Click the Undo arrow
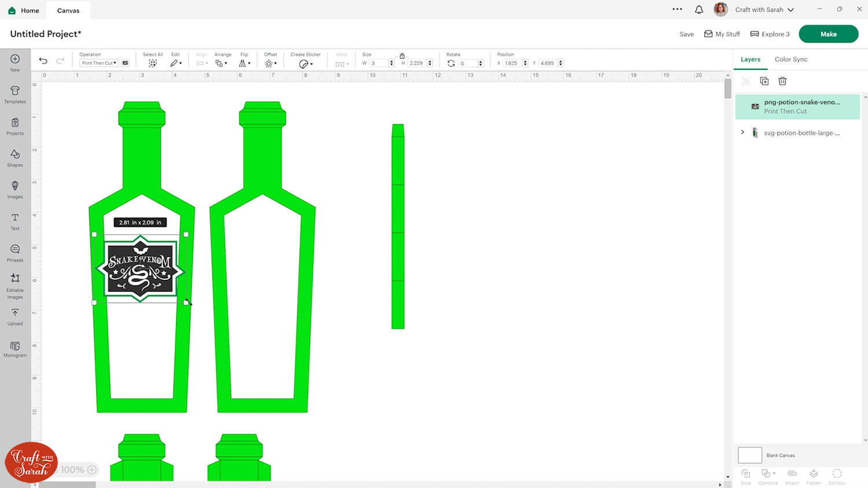This screenshot has width=868, height=488. [x=43, y=61]
